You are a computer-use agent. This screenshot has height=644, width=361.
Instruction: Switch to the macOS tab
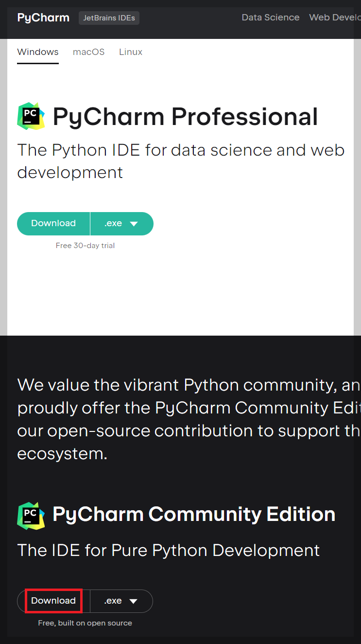tap(88, 52)
